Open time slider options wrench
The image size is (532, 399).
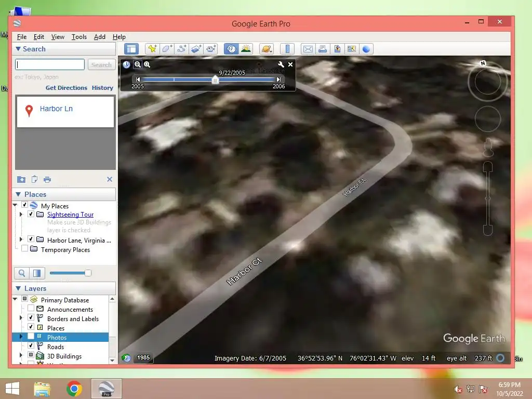click(x=281, y=64)
